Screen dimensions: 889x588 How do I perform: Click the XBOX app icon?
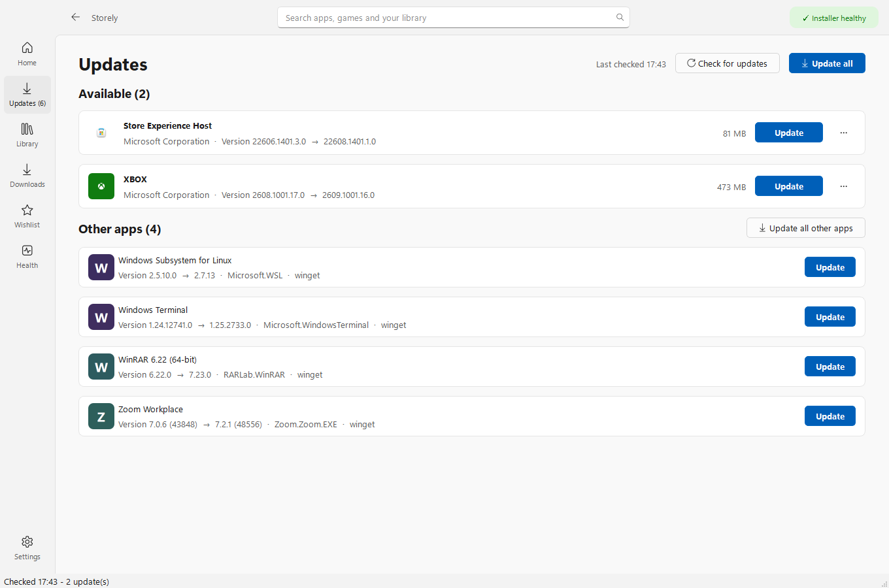(x=101, y=186)
